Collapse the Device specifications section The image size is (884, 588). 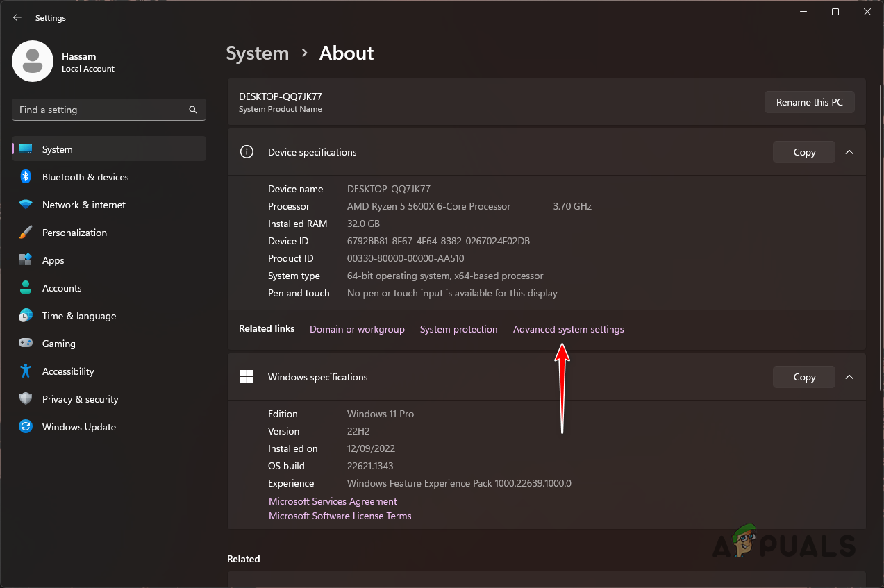pos(849,152)
